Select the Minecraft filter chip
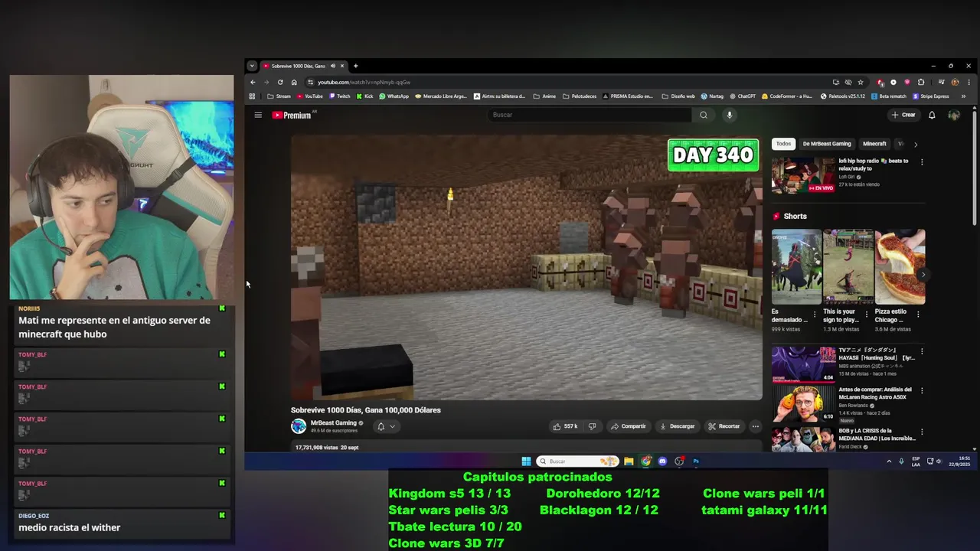The height and width of the screenshot is (551, 980). click(x=874, y=144)
